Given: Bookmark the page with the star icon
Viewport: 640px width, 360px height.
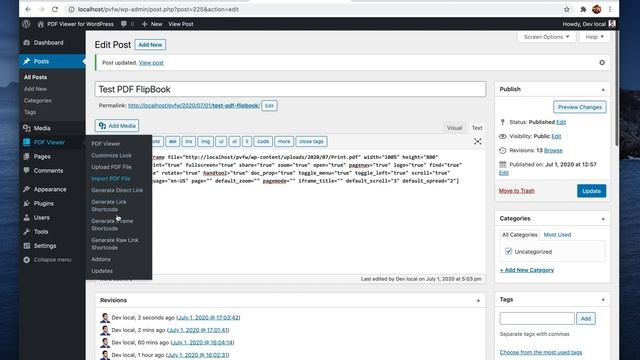Looking at the screenshot, I should [x=567, y=9].
